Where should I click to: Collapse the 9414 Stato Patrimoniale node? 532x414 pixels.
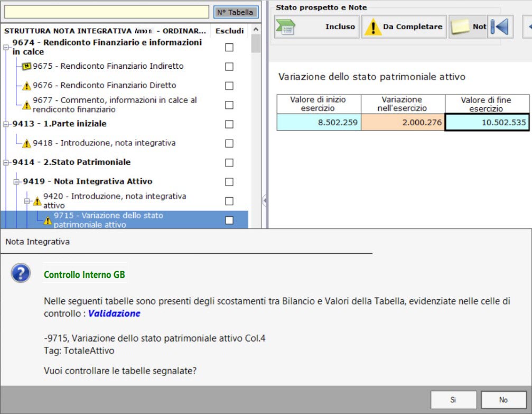6,163
